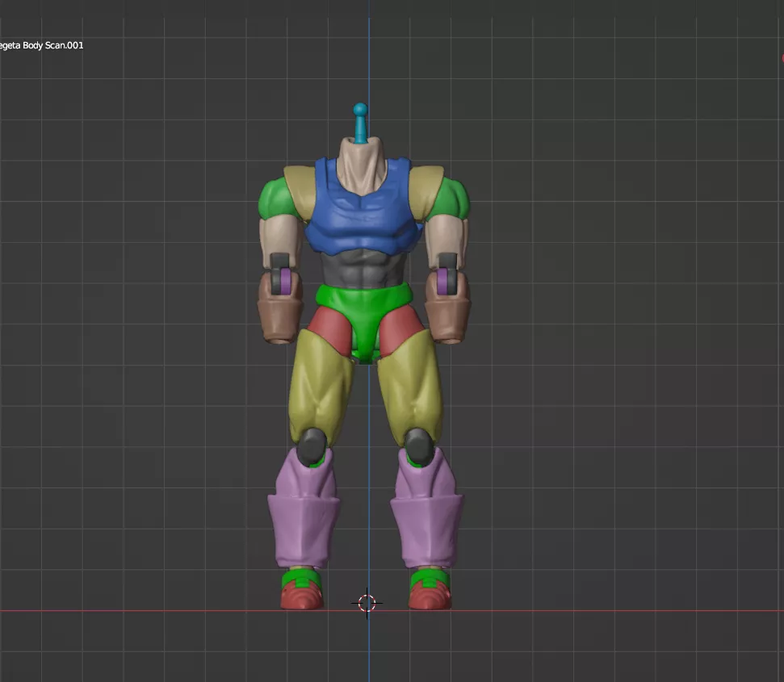The image size is (784, 682).
Task: Select the dark knee joint on screen-left
Action: click(312, 446)
